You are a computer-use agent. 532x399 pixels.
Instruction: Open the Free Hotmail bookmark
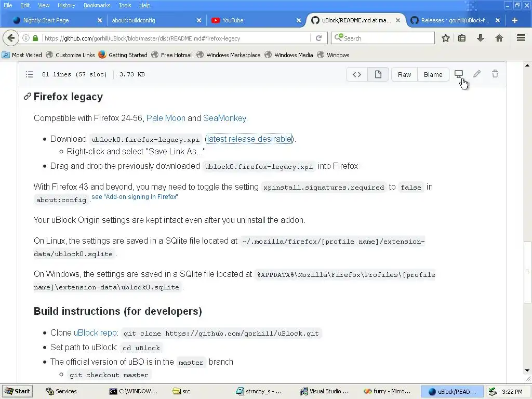172,55
